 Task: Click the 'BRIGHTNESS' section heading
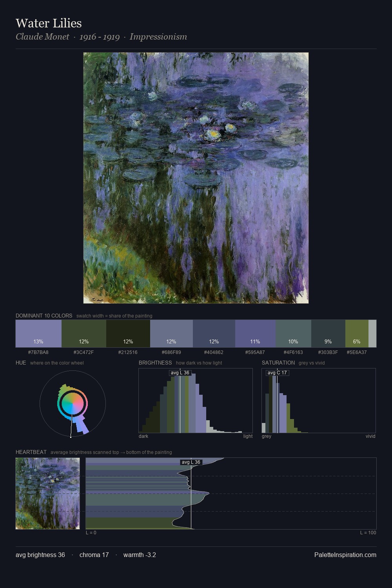pyautogui.click(x=155, y=363)
